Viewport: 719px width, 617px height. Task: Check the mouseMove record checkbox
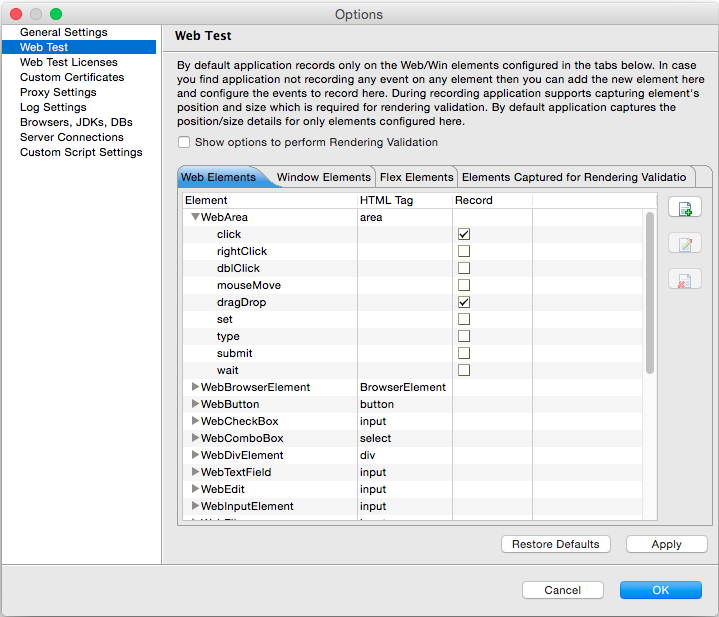[x=464, y=285]
